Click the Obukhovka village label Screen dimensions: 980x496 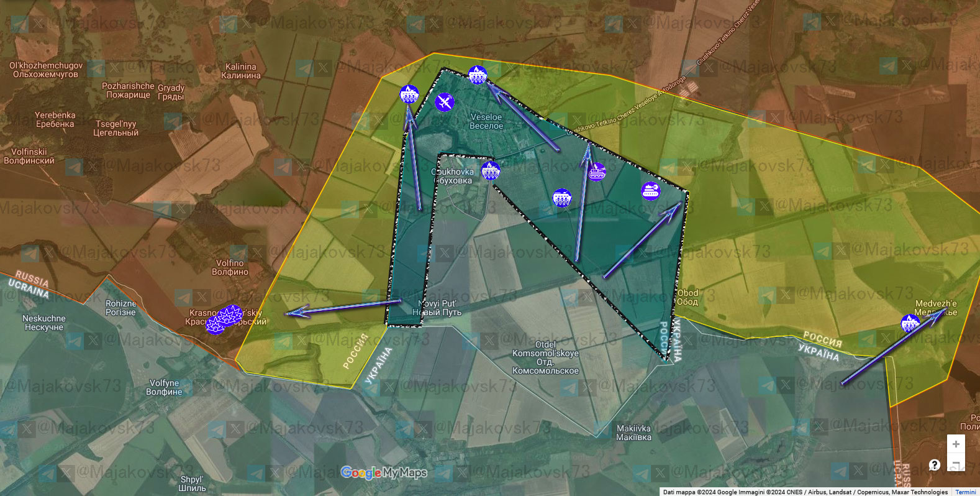(453, 176)
